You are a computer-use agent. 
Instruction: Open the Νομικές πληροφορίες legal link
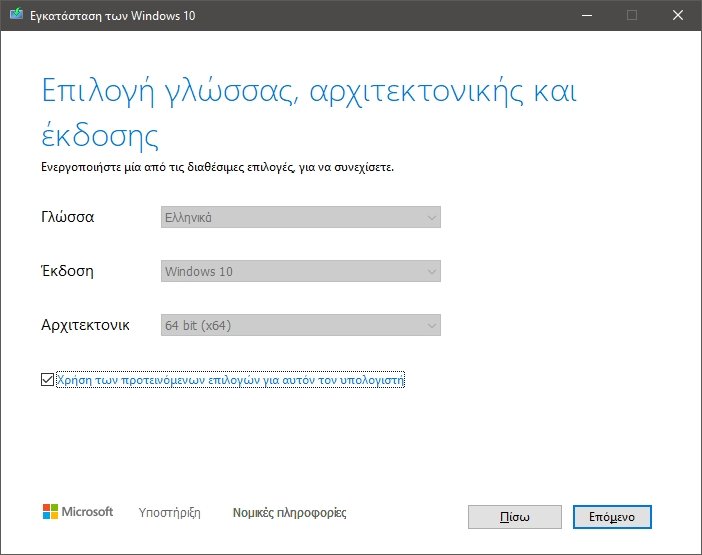tap(289, 513)
